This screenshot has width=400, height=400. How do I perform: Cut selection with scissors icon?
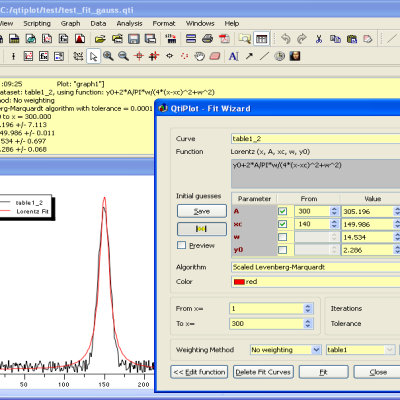pos(319,39)
